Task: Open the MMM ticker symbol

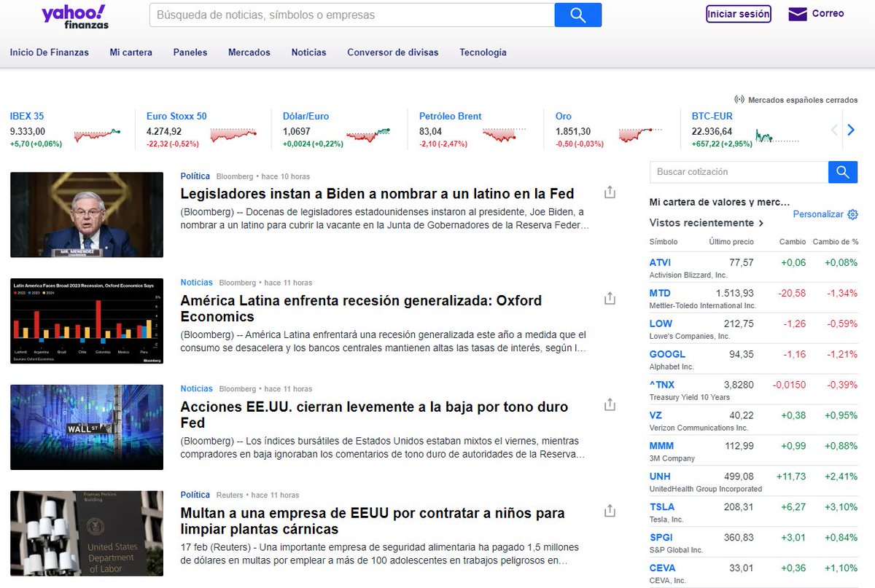Action: 662,446
